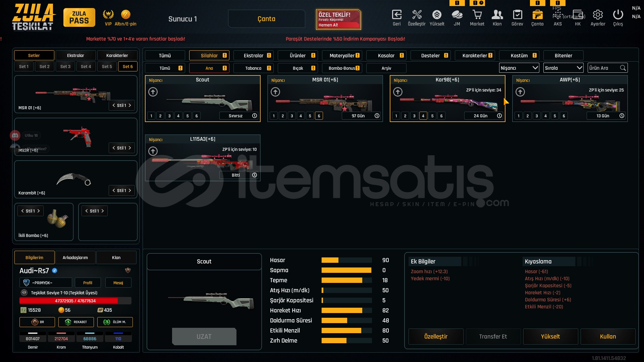Expand the Sırala sort dropdown
Screen dimensions: 644x362
563,68
